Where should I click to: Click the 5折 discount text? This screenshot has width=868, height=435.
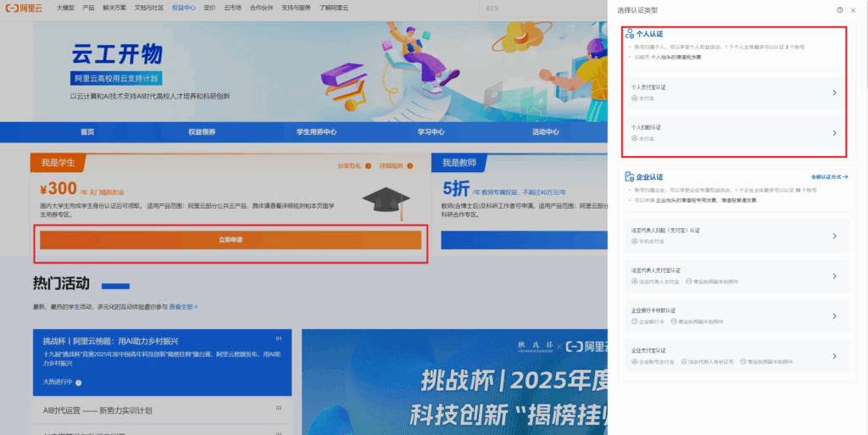(x=456, y=189)
